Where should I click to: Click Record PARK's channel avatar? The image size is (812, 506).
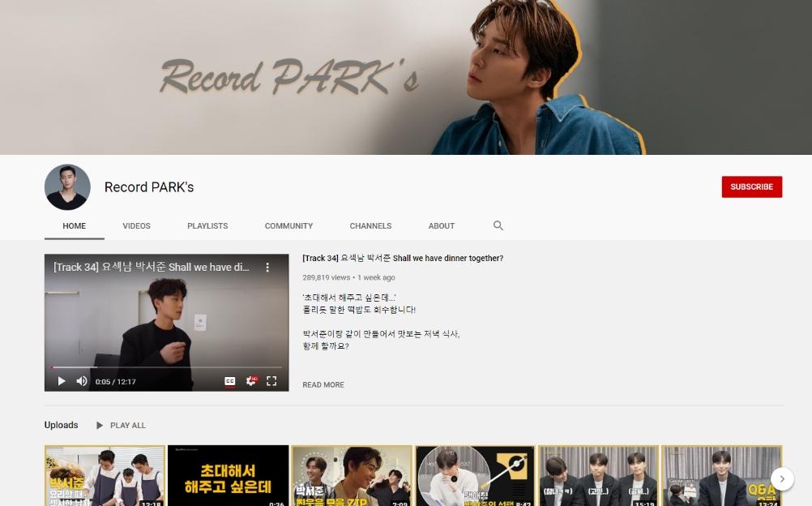[x=67, y=187]
